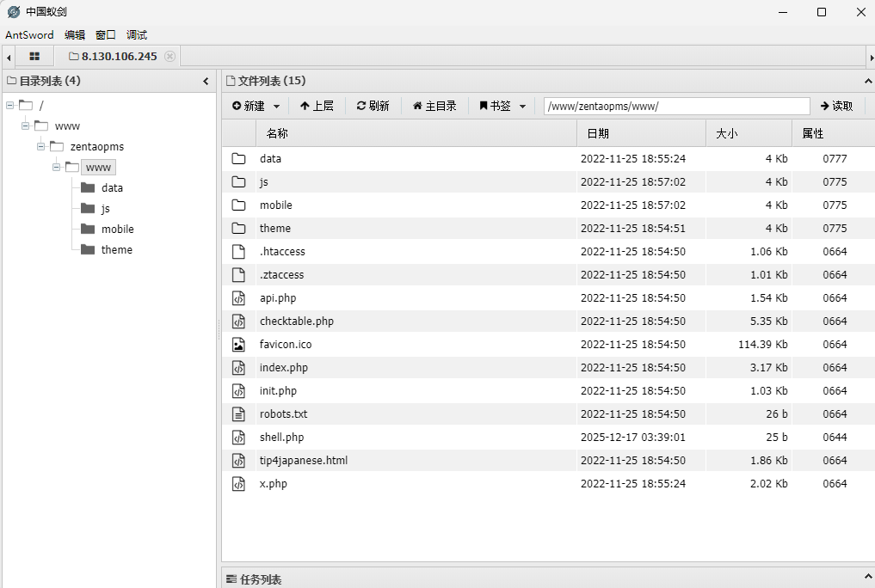Collapse the 目录列表 side panel

click(206, 81)
